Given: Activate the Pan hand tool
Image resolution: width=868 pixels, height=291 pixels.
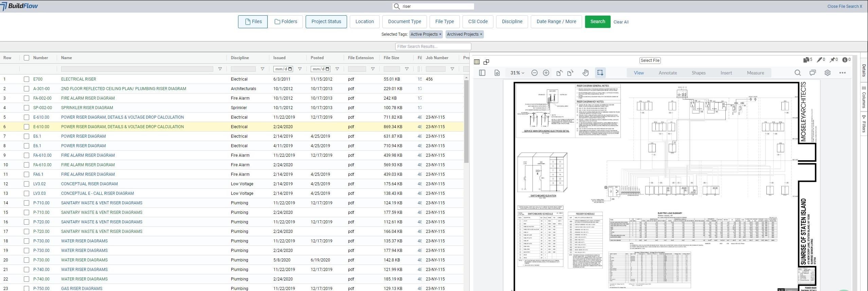Looking at the screenshot, I should tap(585, 73).
